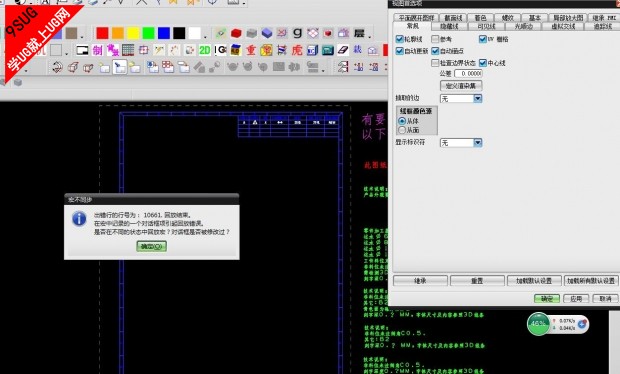Screen dimensions: 620x374
Task: Click the table grid toolbar icon
Action: click(128, 50)
